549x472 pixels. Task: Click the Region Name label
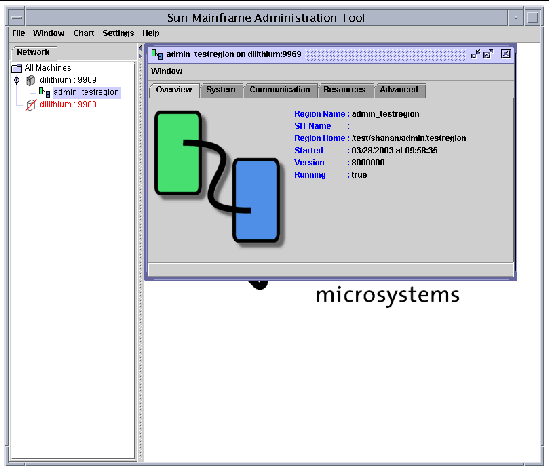[320, 114]
